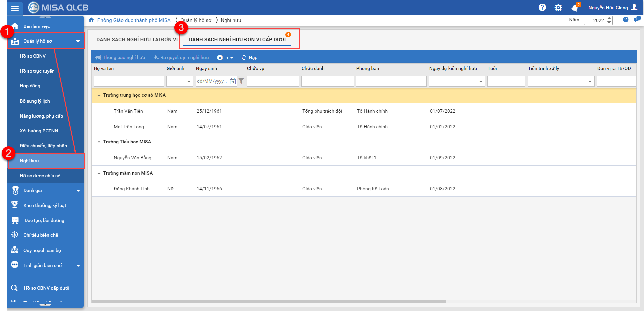Switch to Danh sách nghỉ hưu tại đơn vị tab
Viewport: 644px width, 311px height.
pyautogui.click(x=137, y=40)
